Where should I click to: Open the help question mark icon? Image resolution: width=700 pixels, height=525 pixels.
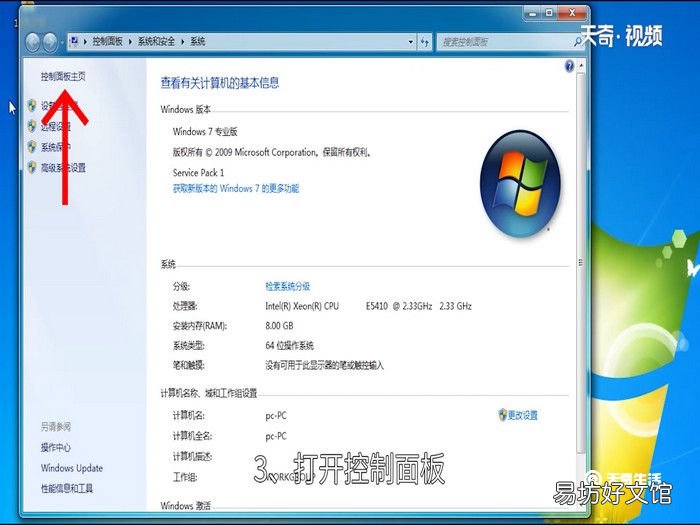569,67
